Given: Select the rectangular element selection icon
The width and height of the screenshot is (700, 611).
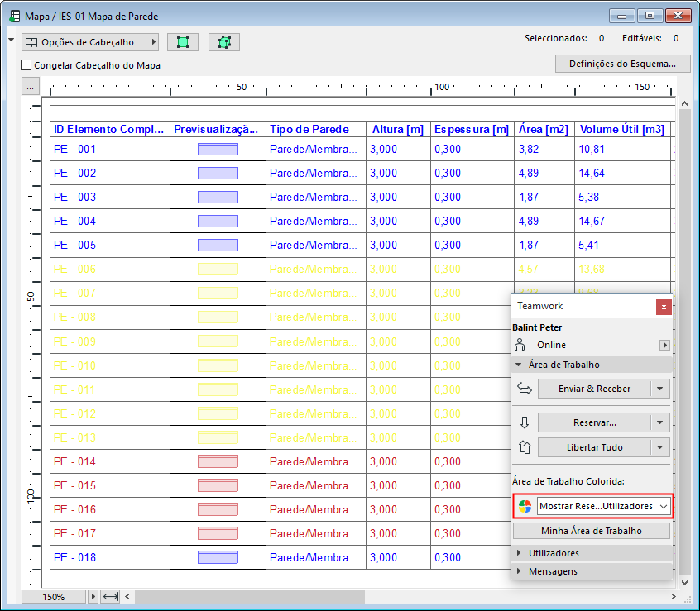Looking at the screenshot, I should 183,41.
